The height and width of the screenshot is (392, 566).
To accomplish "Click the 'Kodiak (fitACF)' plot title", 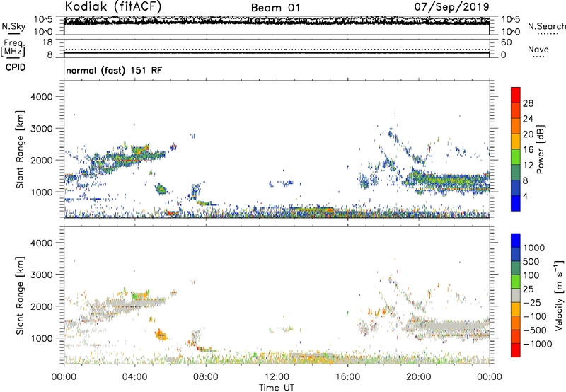I will coord(113,7).
